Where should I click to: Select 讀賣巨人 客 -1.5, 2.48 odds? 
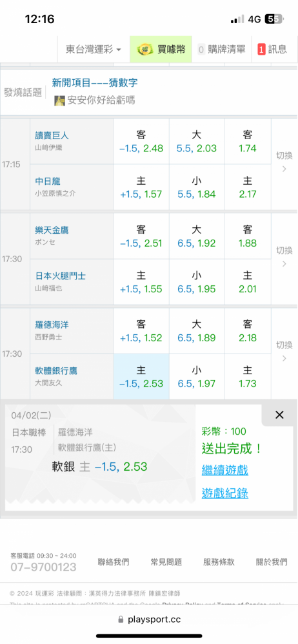[x=141, y=141]
